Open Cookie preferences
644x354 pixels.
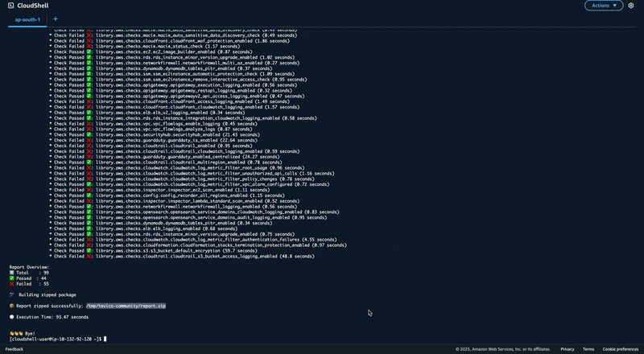[x=621, y=349]
